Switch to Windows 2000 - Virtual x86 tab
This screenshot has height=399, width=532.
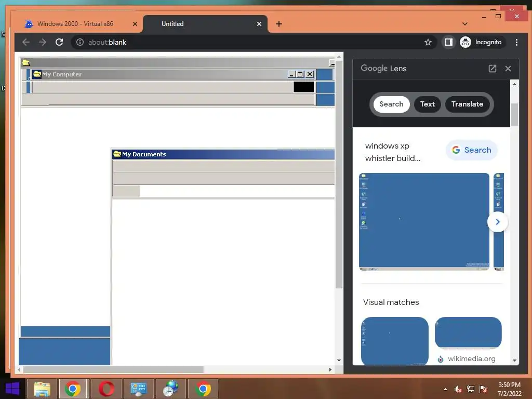pyautogui.click(x=75, y=24)
